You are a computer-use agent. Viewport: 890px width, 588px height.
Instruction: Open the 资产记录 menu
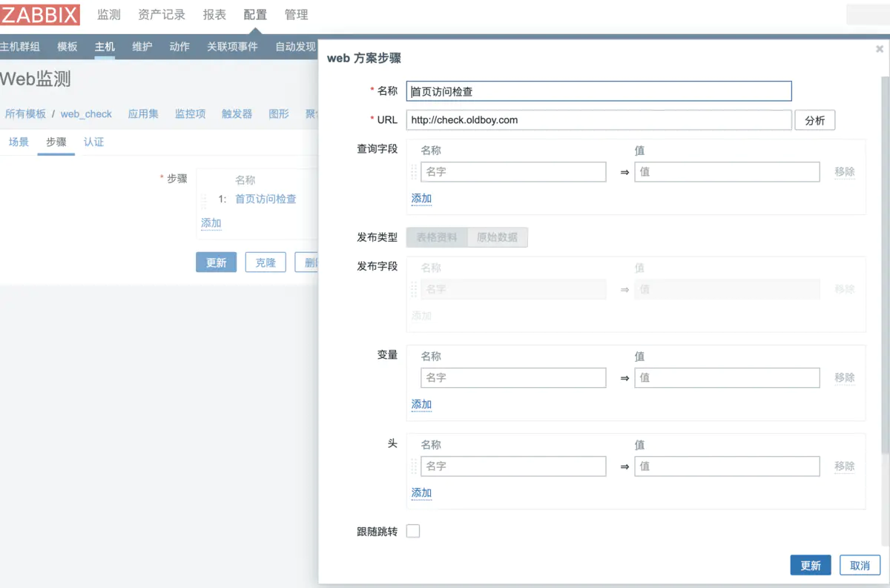(x=162, y=14)
